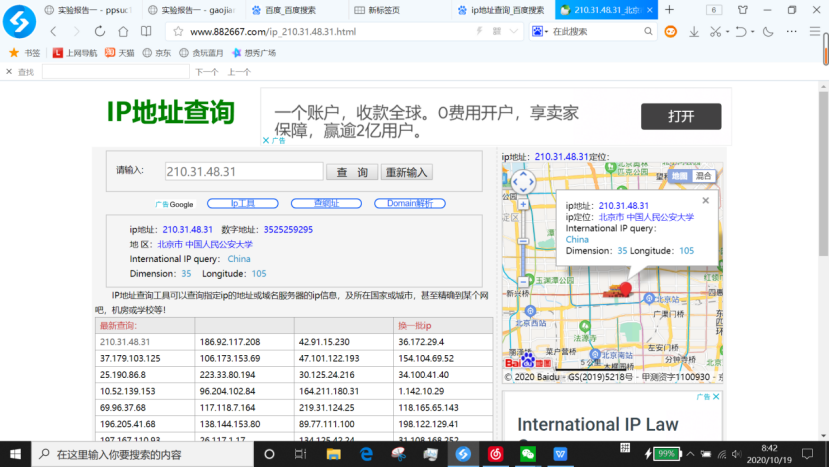Viewport: 830px width, 467px height.
Task: Switch to the 实验报告一 - gaojia tab
Action: click(x=193, y=10)
